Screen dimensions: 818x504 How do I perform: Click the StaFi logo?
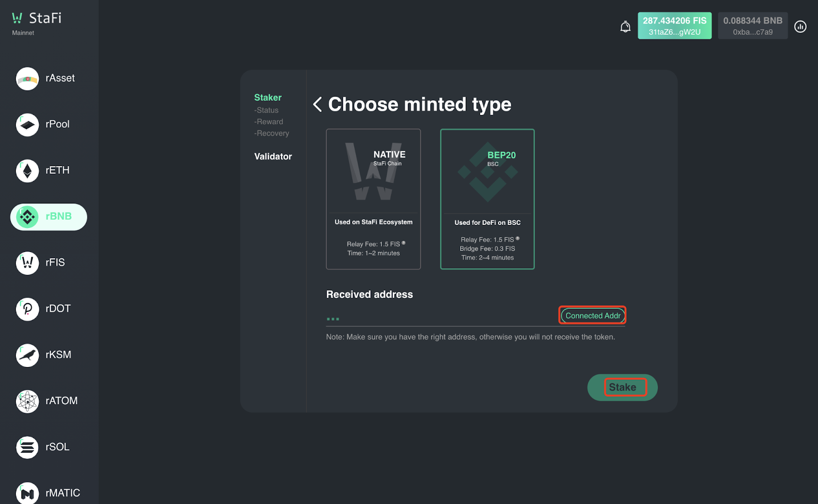pyautogui.click(x=36, y=18)
